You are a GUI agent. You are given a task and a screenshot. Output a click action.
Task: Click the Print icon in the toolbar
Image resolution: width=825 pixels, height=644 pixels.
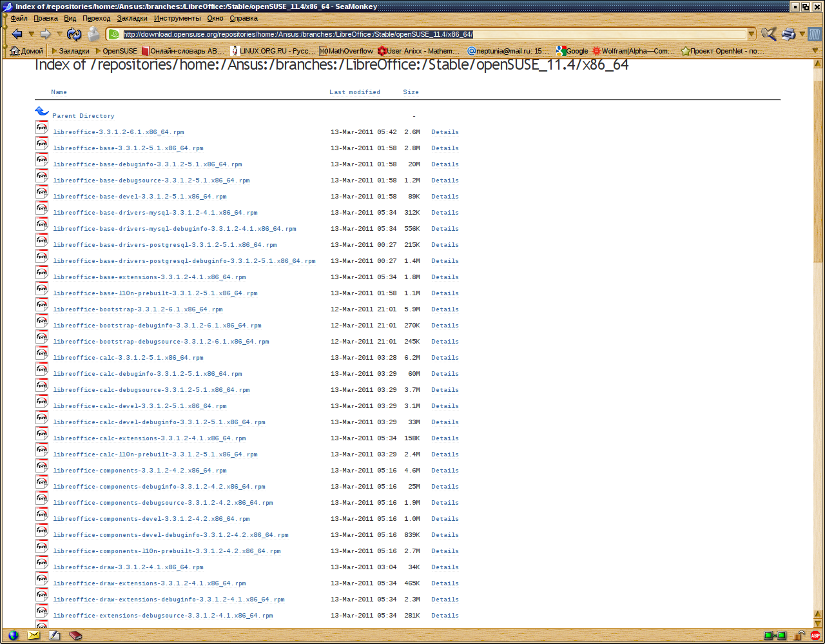pos(788,34)
